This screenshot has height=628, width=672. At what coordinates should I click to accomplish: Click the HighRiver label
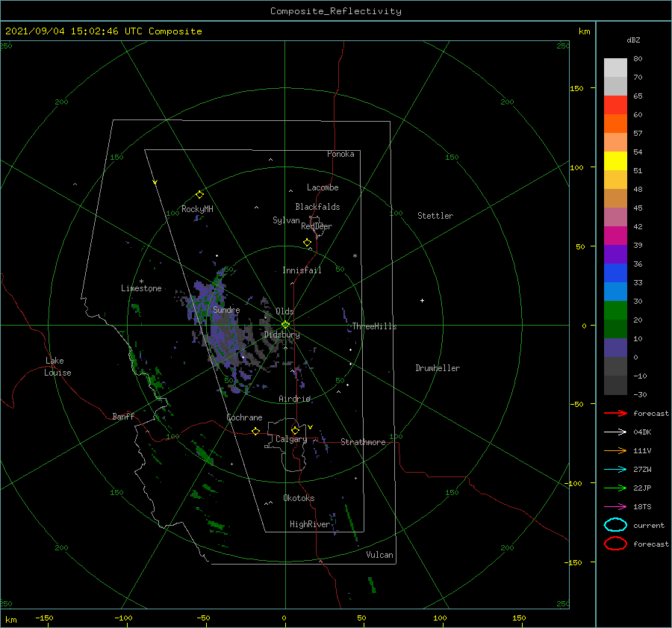pos(310,524)
